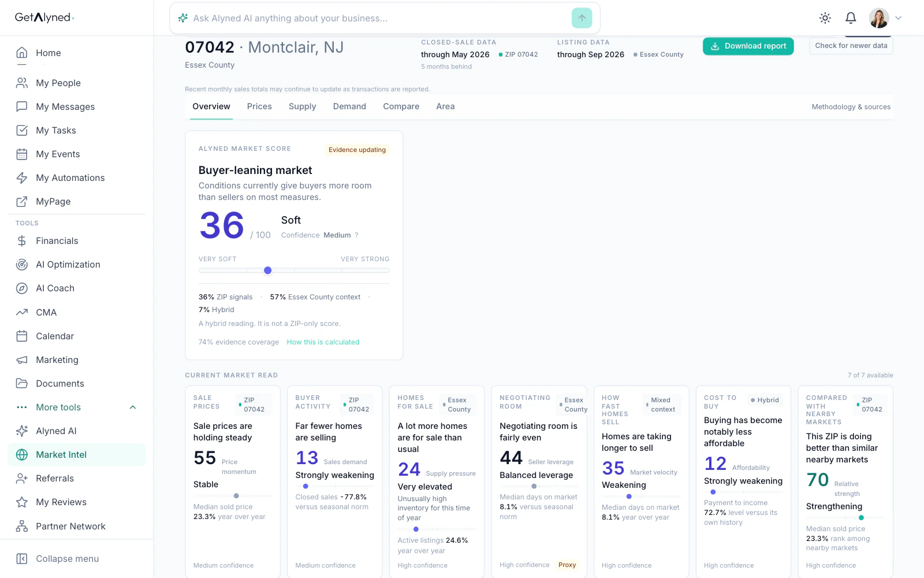Click the Confidence help question mark

(356, 235)
